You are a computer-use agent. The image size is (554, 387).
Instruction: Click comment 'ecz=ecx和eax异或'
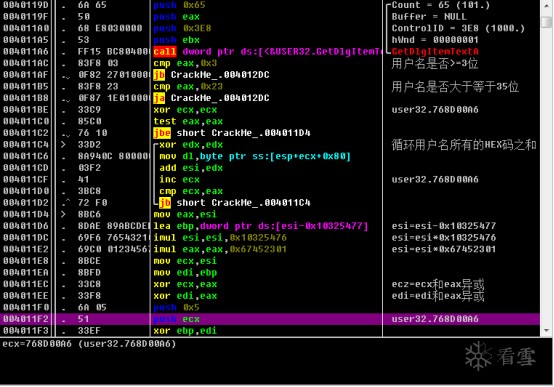[x=438, y=285]
